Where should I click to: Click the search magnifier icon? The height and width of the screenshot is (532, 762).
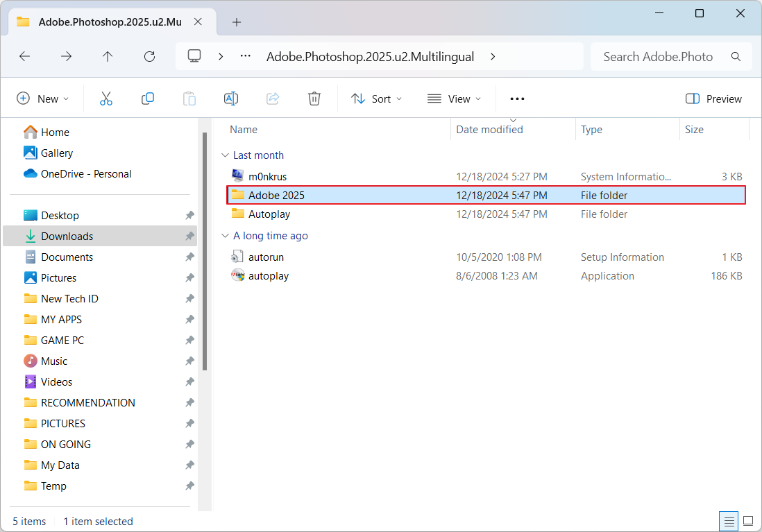point(736,57)
